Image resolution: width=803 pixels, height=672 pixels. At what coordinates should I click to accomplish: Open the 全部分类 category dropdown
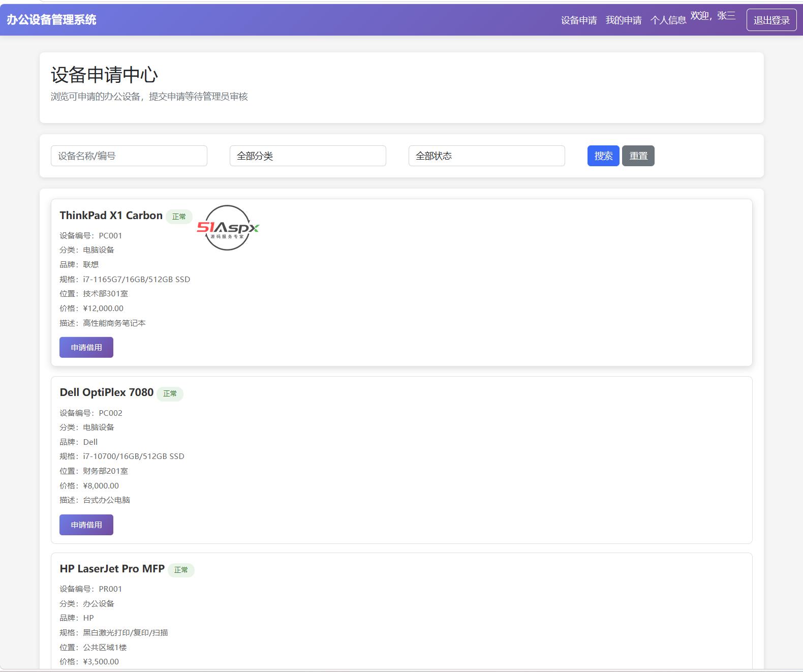tap(308, 156)
